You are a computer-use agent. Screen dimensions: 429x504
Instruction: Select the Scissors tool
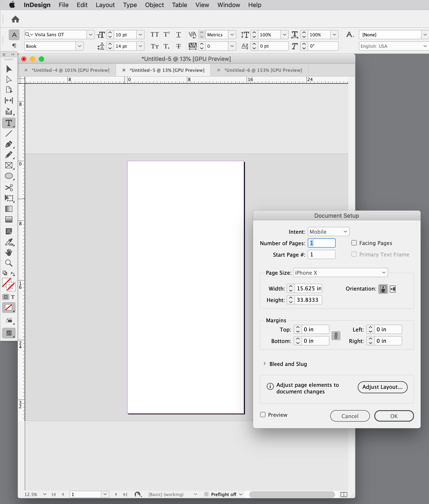point(9,188)
